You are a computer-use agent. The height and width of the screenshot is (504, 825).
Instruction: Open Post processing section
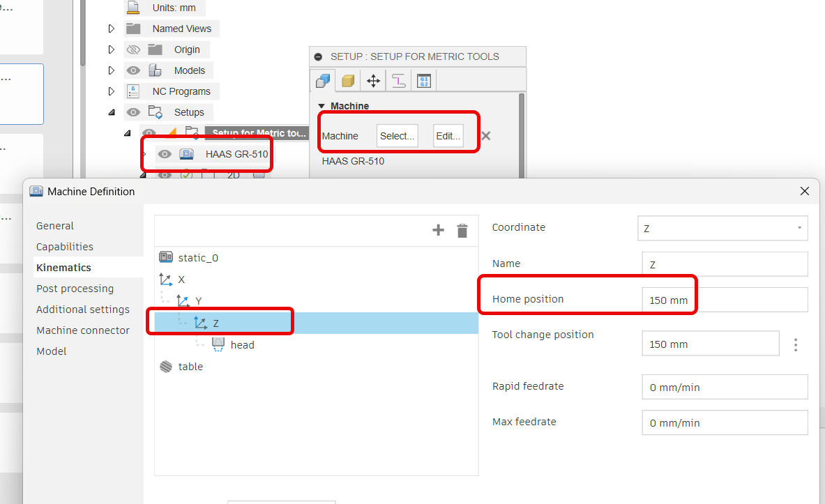pyautogui.click(x=75, y=289)
